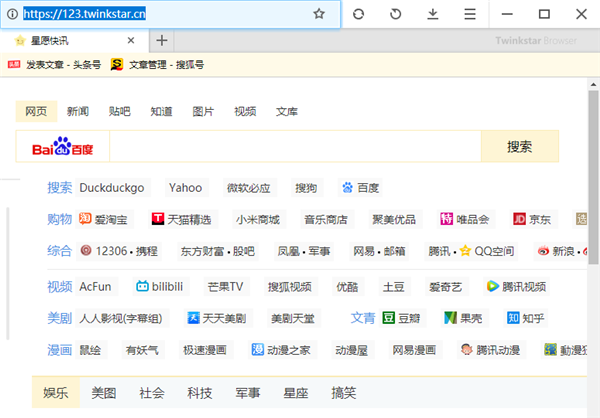The image size is (600, 418).
Task: Click the undo/restore tab icon
Action: (x=395, y=14)
